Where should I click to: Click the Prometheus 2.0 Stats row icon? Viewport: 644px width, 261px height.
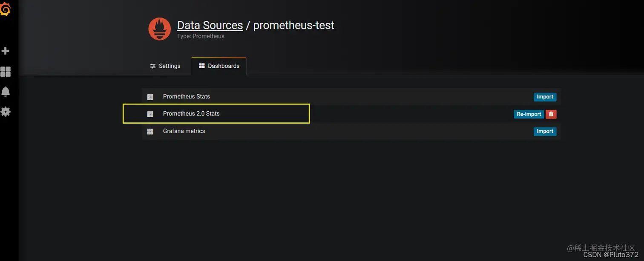point(150,114)
